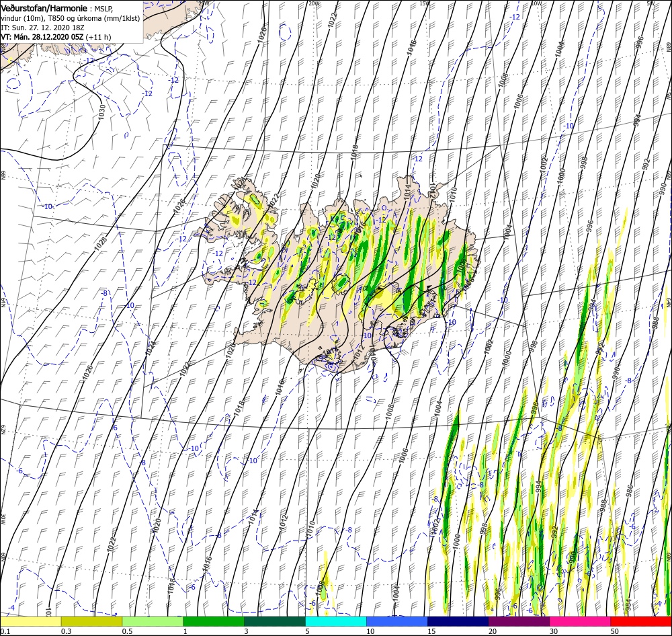Click the "25W" longitude label
672x636 pixels.
(204, 3)
